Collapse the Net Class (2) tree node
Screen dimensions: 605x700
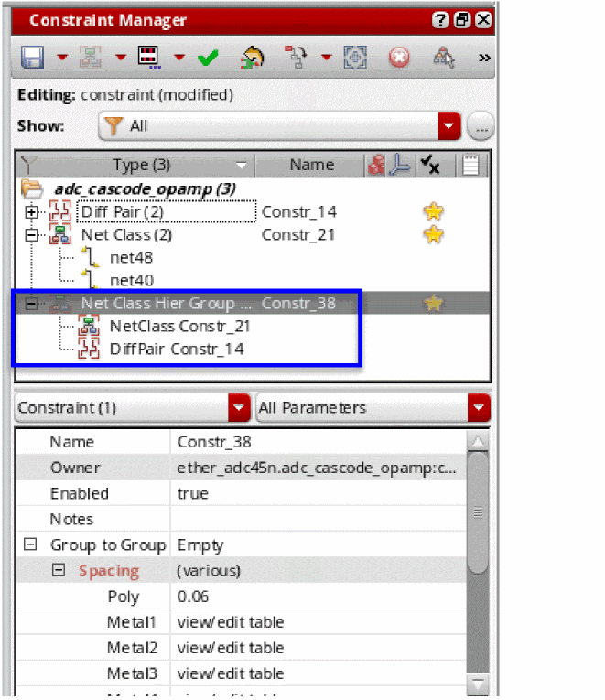pyautogui.click(x=32, y=235)
